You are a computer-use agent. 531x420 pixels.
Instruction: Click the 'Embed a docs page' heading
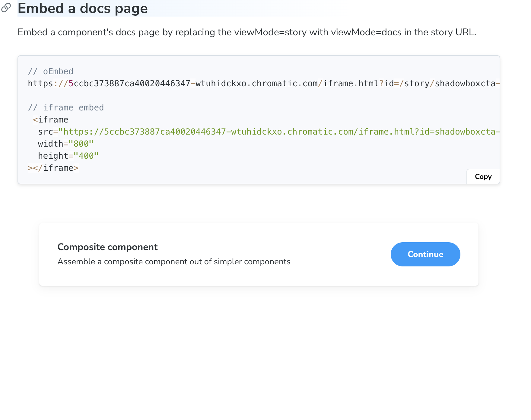coord(82,8)
